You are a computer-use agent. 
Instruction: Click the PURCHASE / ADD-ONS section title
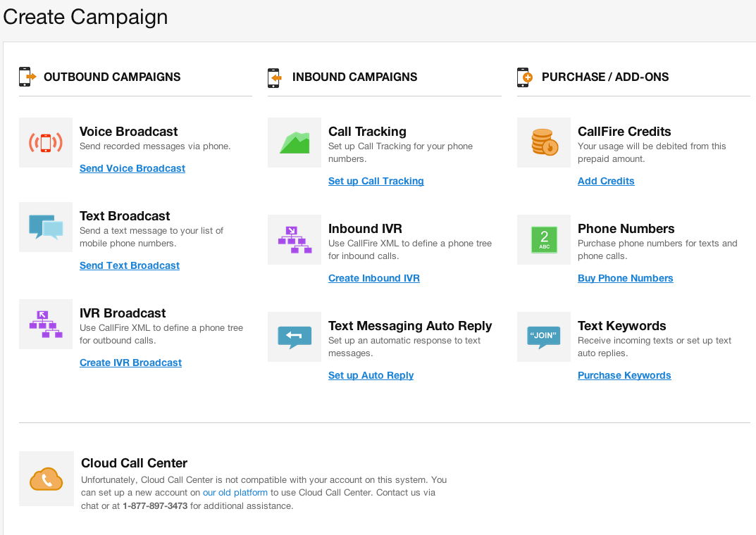click(x=605, y=77)
